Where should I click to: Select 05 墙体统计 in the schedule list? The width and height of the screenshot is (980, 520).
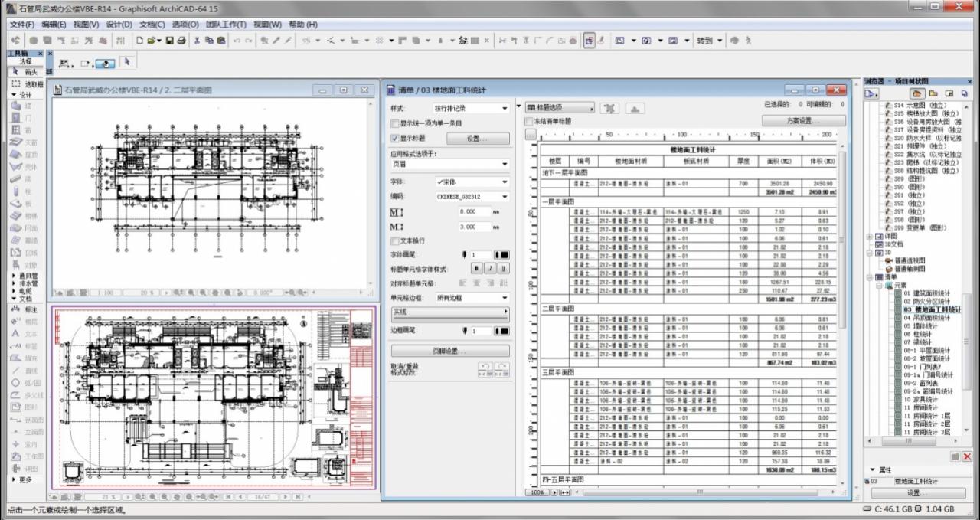[921, 325]
